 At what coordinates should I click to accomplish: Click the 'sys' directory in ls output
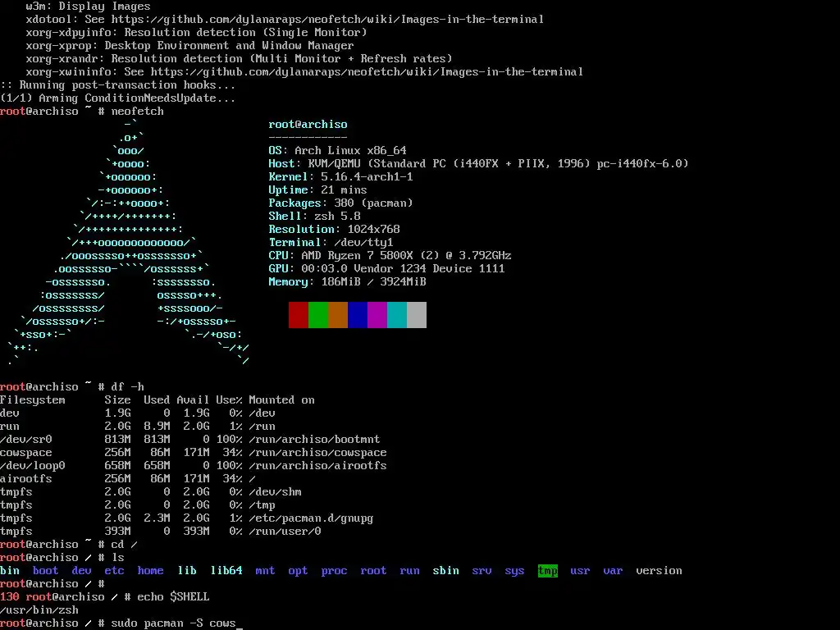[x=515, y=571]
